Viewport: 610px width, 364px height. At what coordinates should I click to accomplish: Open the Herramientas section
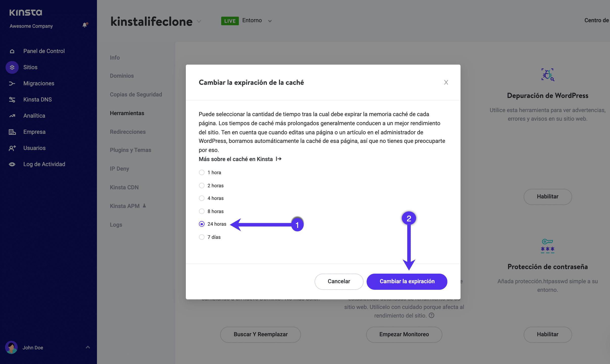click(127, 113)
